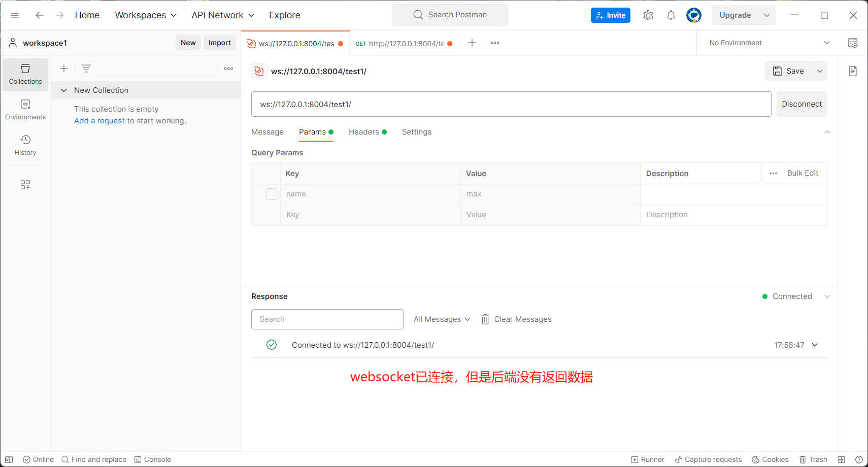Expand the connected message details chevron

[815, 345]
